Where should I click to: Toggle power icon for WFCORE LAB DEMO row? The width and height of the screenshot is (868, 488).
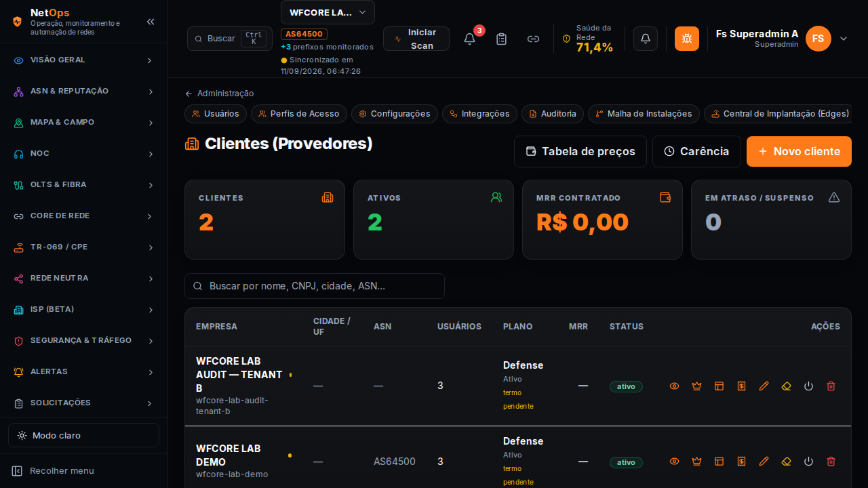[808, 461]
